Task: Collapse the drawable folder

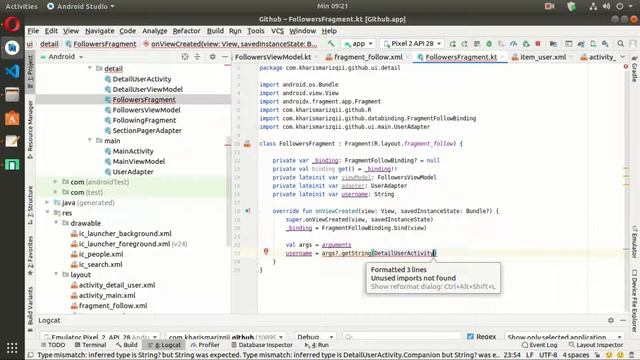Action: click(56, 222)
